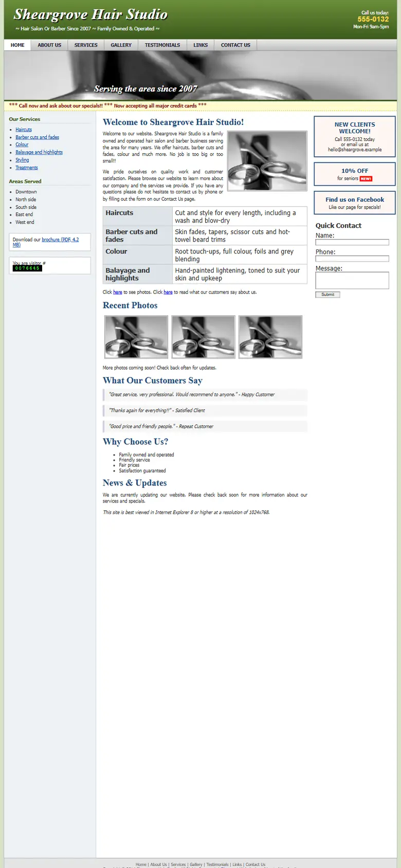
Task: Open the Services footer link
Action: click(x=178, y=864)
